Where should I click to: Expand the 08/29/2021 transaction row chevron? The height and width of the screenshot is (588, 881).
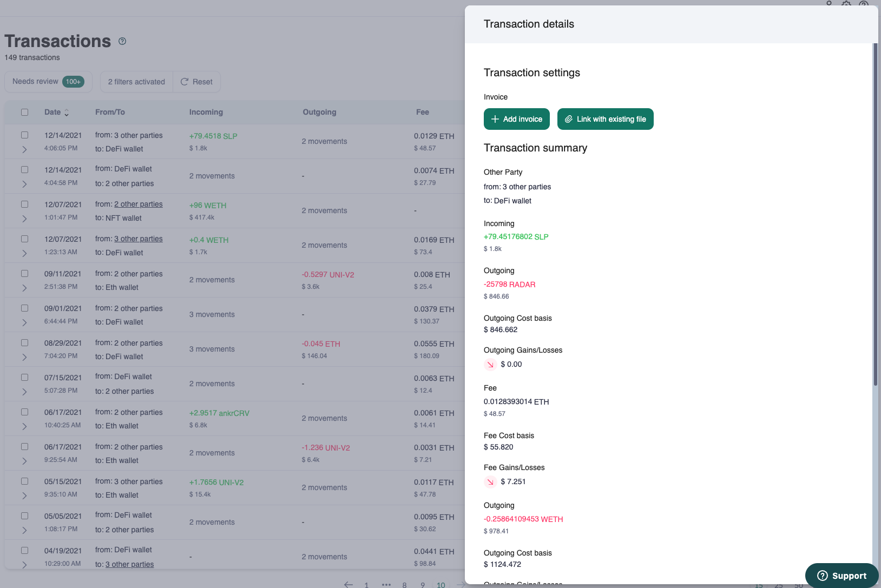point(24,357)
